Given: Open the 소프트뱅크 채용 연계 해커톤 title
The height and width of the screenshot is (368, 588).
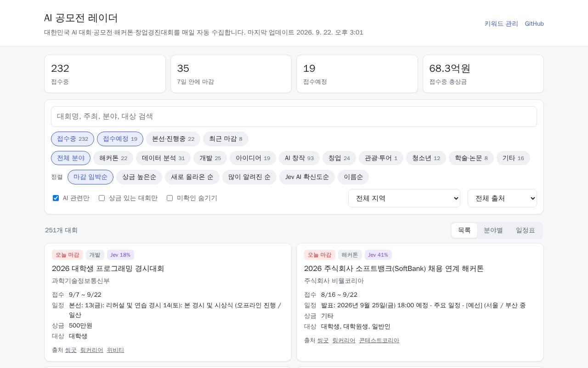Looking at the screenshot, I should pyautogui.click(x=394, y=269).
